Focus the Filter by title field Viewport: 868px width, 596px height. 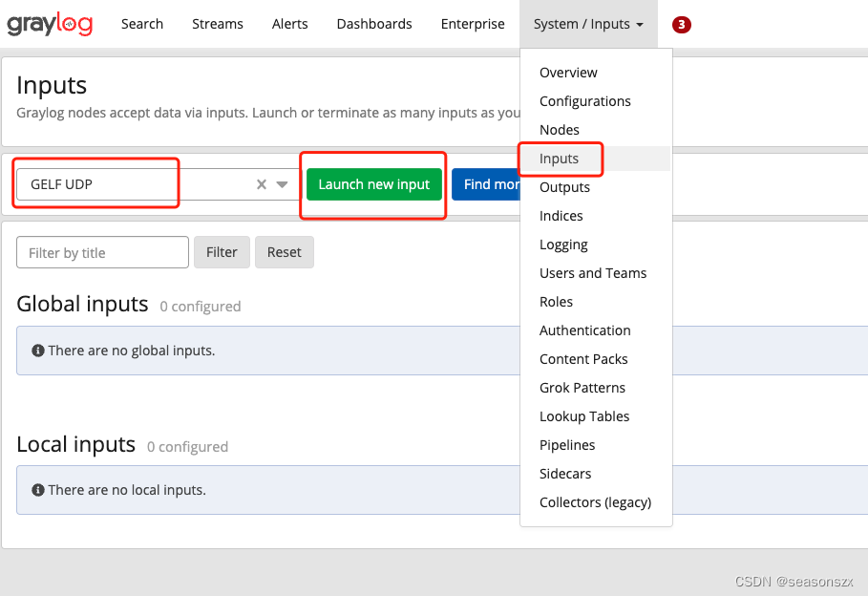pyautogui.click(x=102, y=252)
